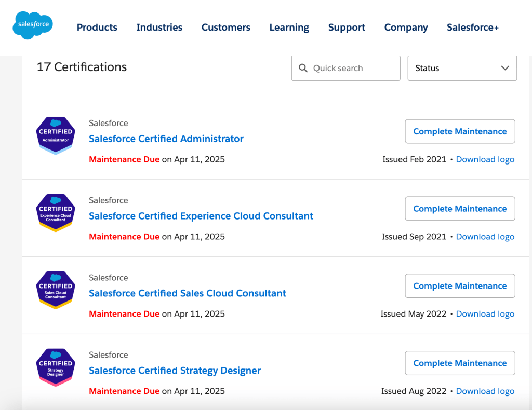This screenshot has height=410, width=532.
Task: Click the Certified Administrator badge icon
Action: point(56,135)
